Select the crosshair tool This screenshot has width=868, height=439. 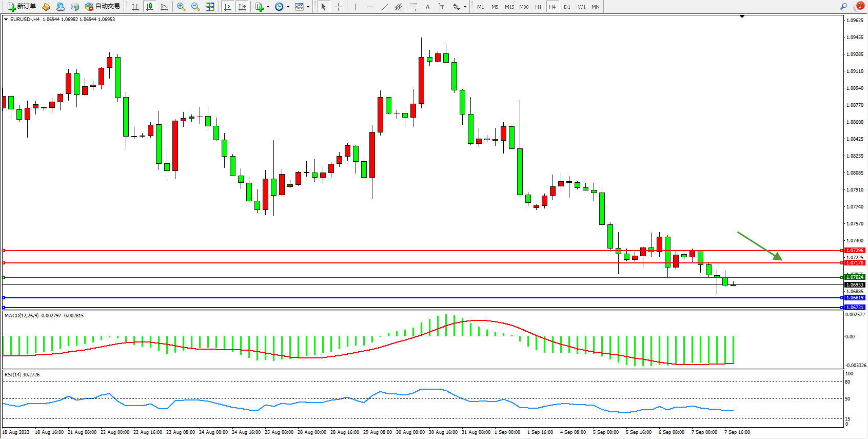click(339, 7)
